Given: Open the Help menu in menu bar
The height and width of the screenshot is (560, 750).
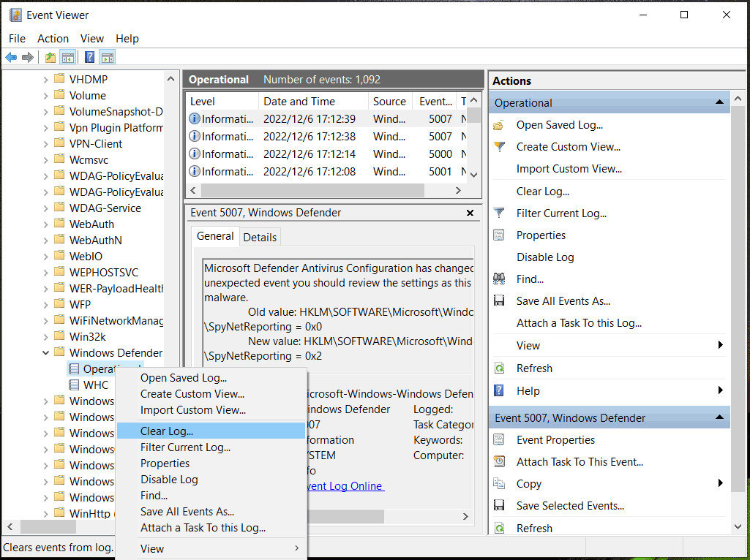Looking at the screenshot, I should [127, 39].
